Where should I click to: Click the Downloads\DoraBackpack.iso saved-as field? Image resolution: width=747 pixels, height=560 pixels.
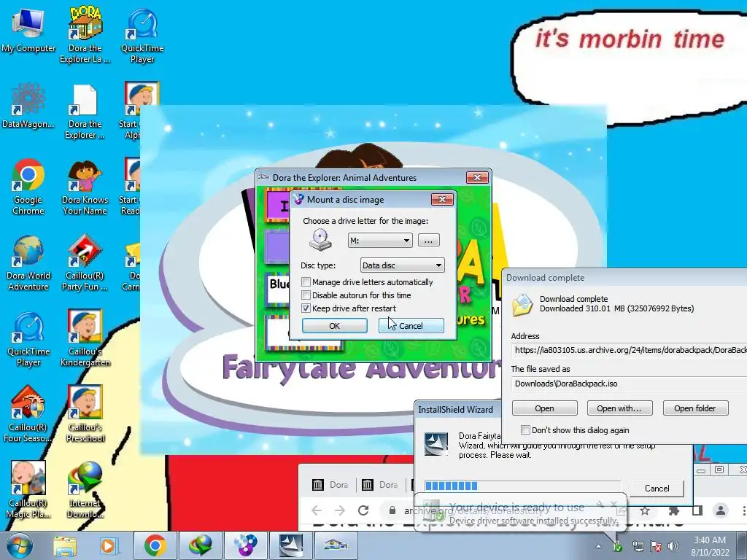629,384
